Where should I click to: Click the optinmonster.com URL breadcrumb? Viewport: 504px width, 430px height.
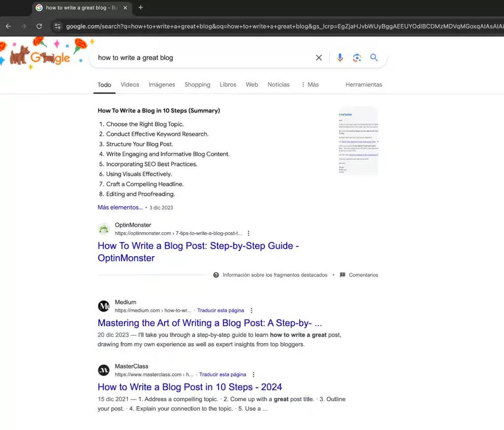click(x=178, y=233)
